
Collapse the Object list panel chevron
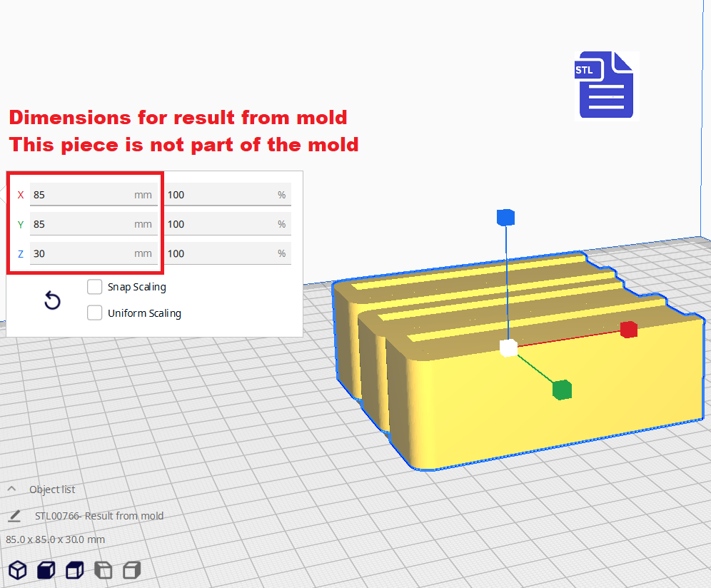[x=12, y=490]
